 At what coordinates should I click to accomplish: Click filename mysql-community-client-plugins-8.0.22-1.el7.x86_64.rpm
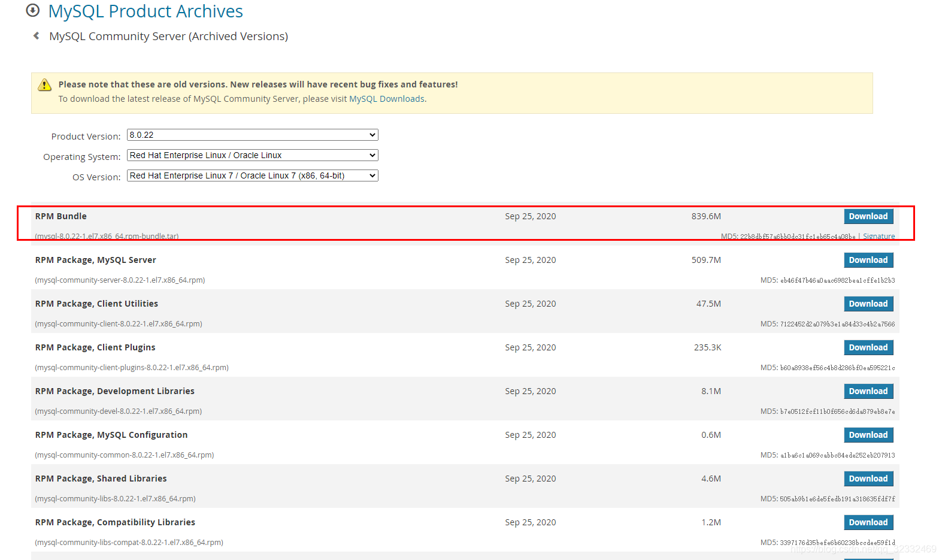132,368
